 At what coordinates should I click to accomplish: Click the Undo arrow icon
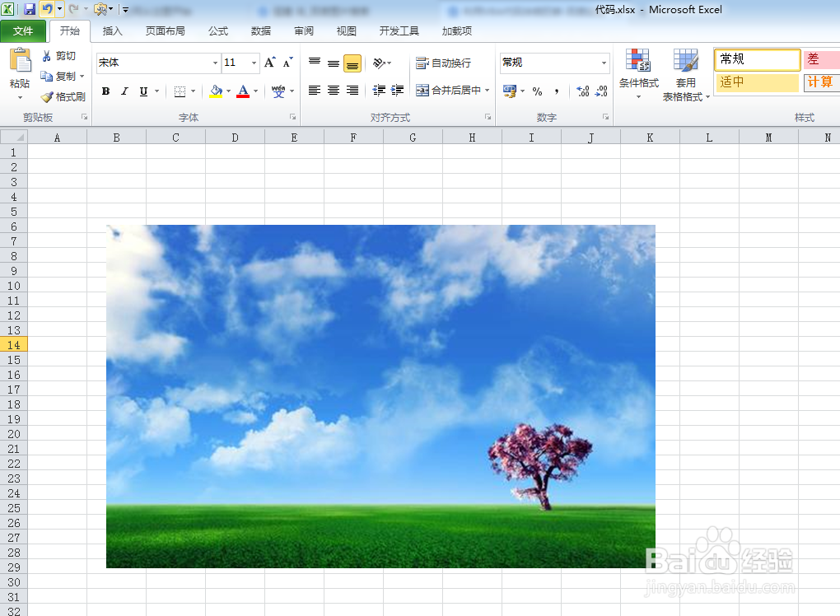pyautogui.click(x=47, y=9)
